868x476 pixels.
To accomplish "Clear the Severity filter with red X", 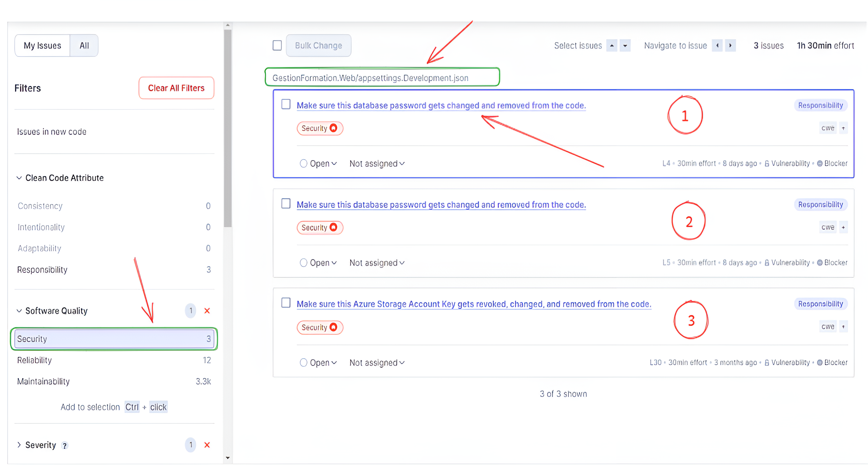I will (x=207, y=445).
